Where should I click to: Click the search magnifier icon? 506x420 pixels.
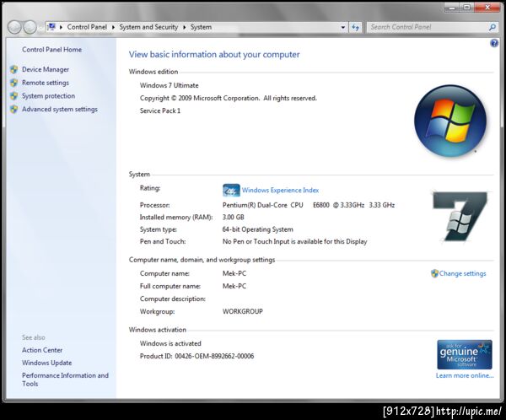pyautogui.click(x=493, y=27)
